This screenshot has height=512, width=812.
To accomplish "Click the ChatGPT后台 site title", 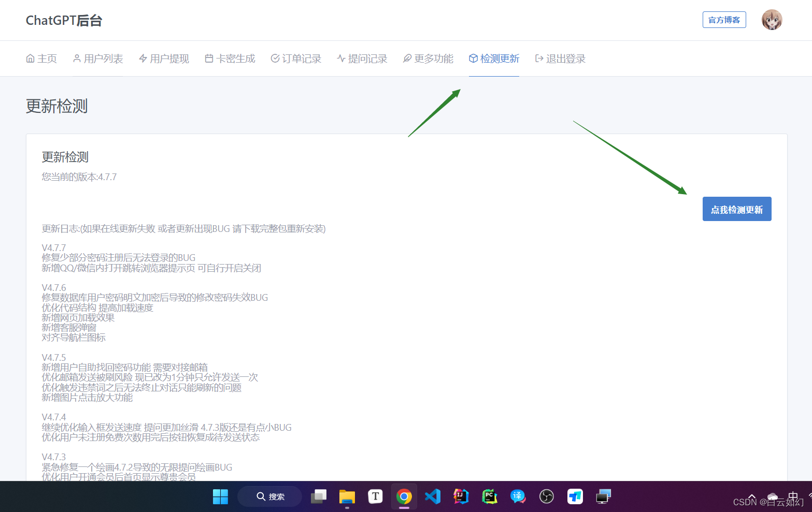I will (x=64, y=20).
